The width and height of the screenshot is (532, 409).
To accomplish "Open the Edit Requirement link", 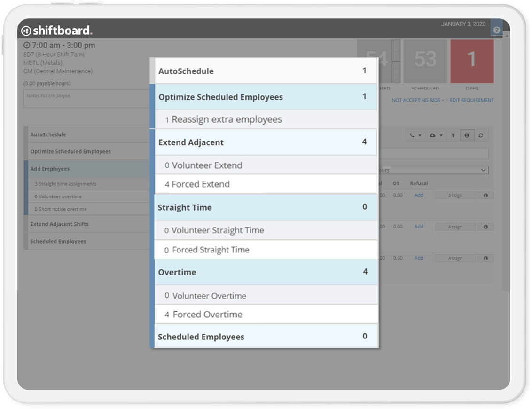I will click(x=472, y=100).
